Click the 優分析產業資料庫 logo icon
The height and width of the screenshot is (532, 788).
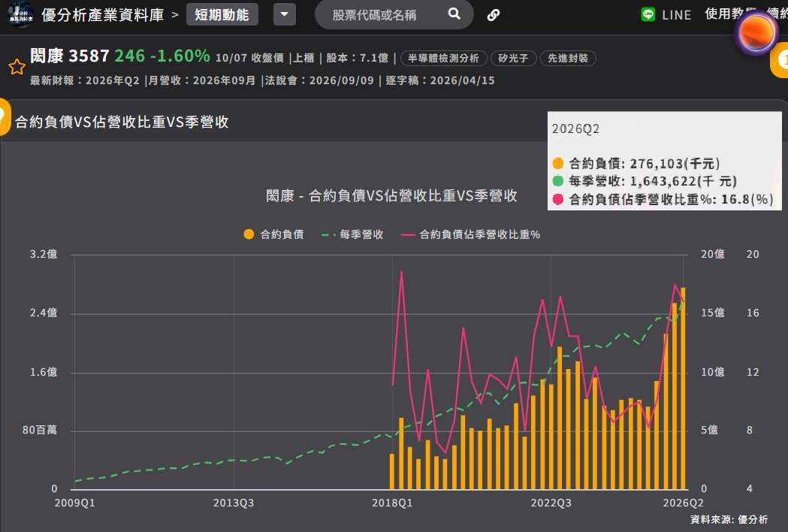(20, 14)
